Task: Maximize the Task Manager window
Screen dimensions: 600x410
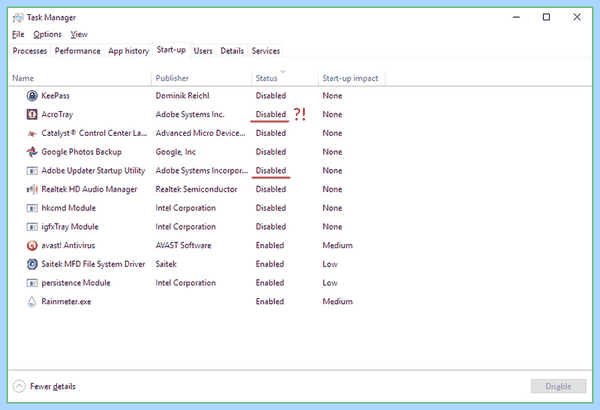Action: click(546, 17)
